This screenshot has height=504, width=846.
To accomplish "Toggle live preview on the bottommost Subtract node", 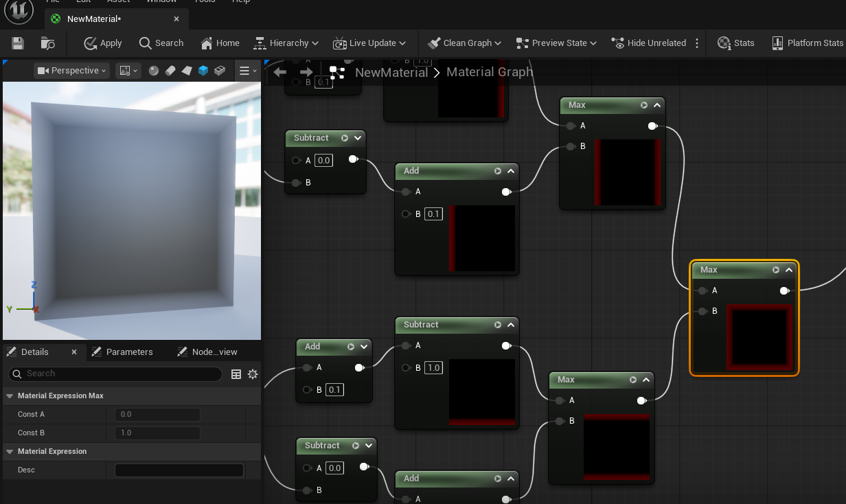I will (356, 446).
